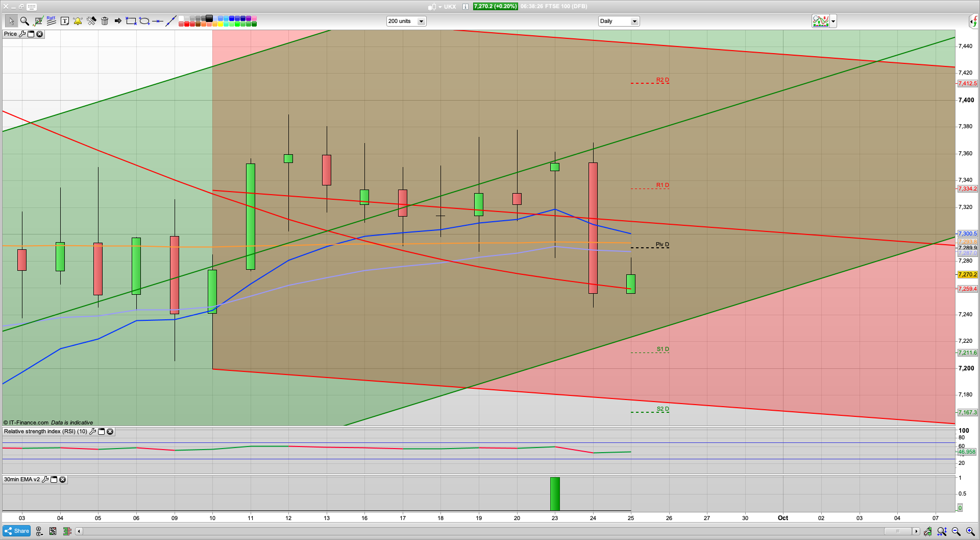
Task: Open the order book depth icon
Action: pyautogui.click(x=67, y=531)
